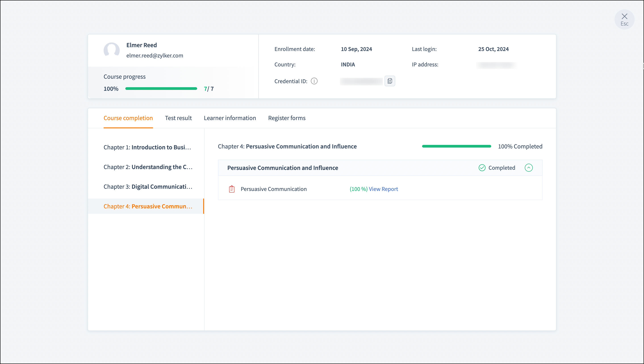Click the Persuasive Communication quiz item
The height and width of the screenshot is (364, 644).
coord(274,189)
